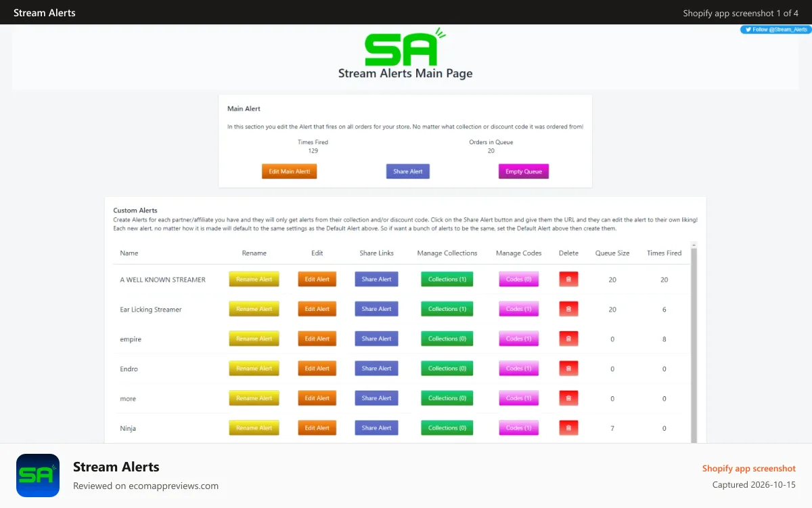Click the ecomappreviews.com review text
Screen dimensions: 812x508
(145, 486)
